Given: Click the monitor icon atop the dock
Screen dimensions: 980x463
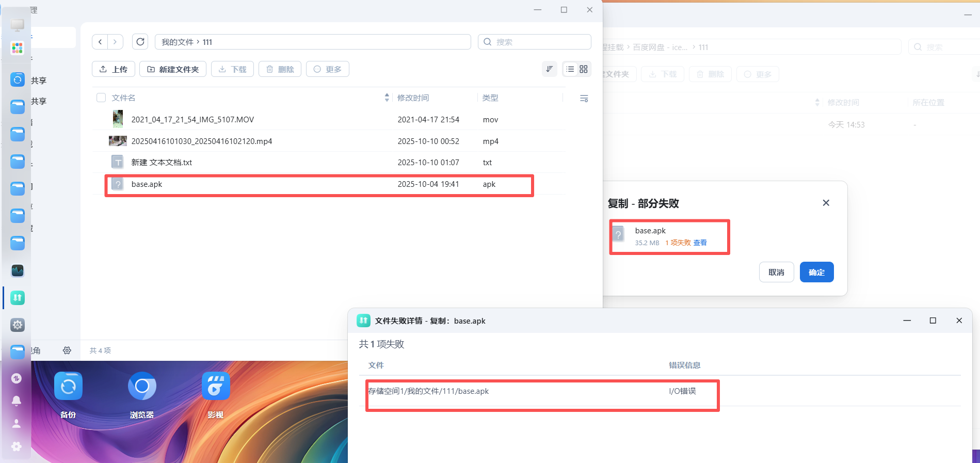Looking at the screenshot, I should click(18, 25).
